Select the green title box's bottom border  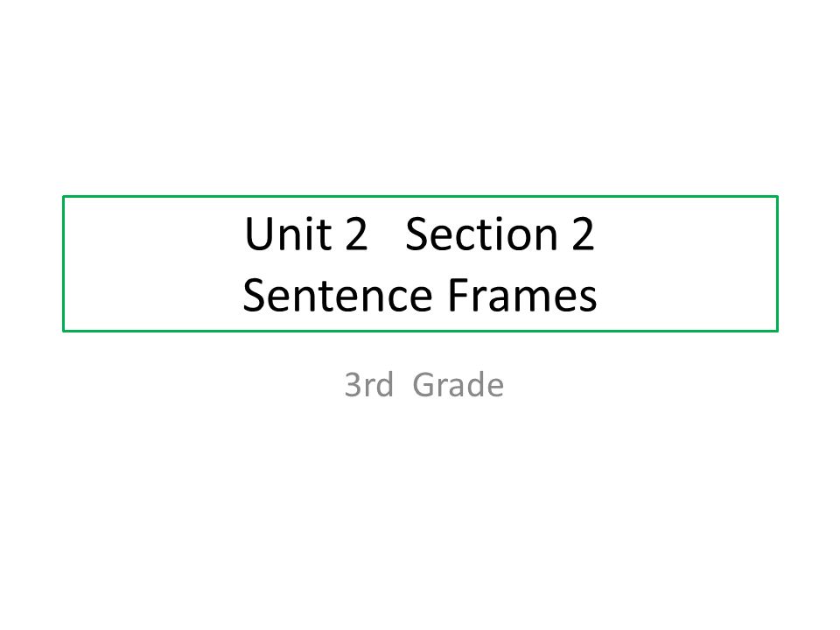coord(420,331)
